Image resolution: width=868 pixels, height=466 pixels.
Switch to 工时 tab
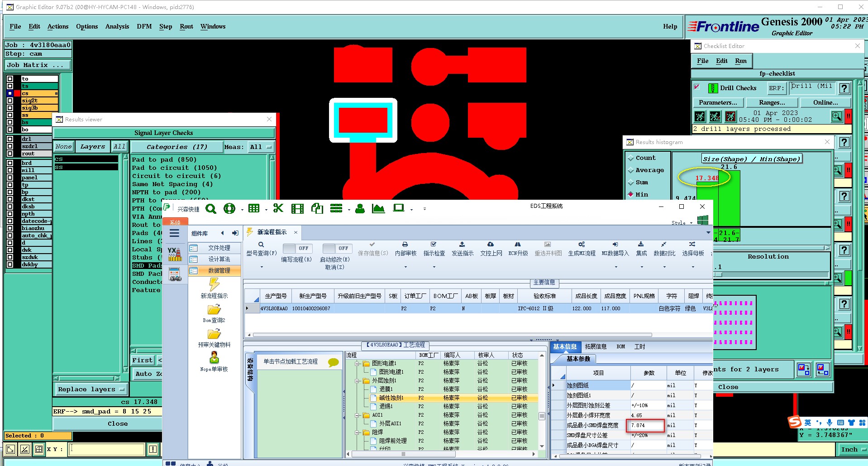click(639, 346)
